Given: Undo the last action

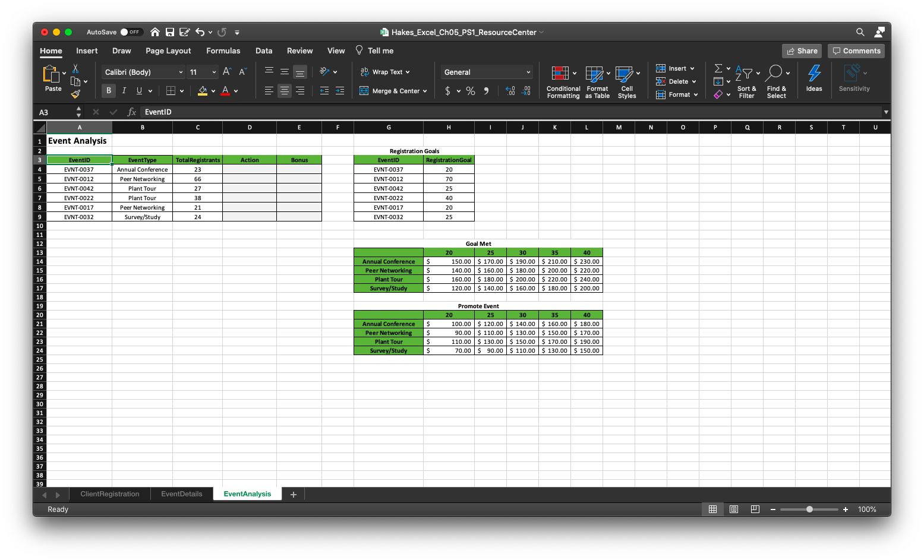Looking at the screenshot, I should (200, 32).
